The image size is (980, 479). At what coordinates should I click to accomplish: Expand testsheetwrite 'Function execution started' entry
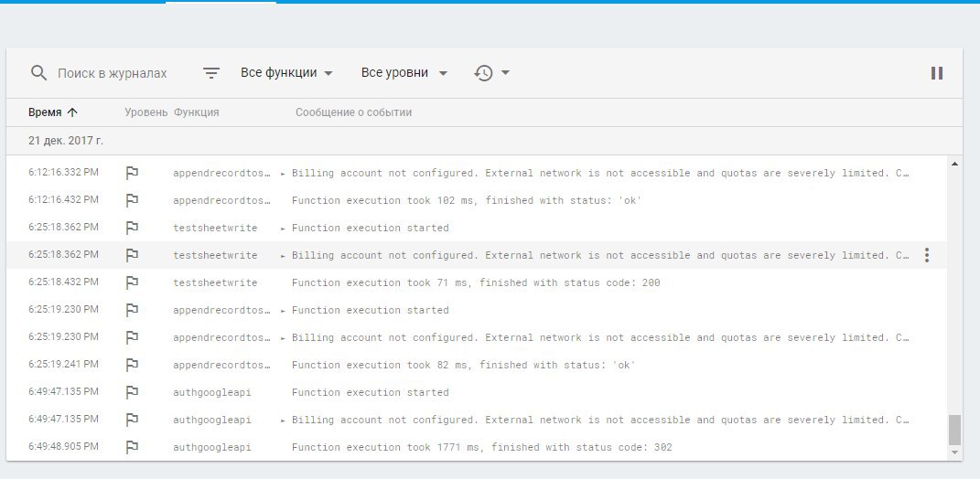coord(283,228)
